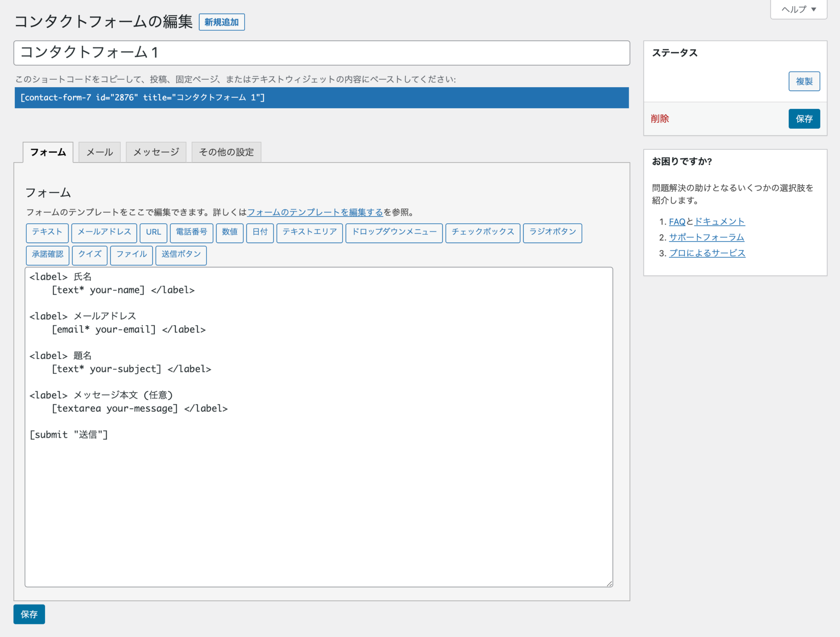The image size is (840, 637).
Task: Switch to the メール tab
Action: coord(100,152)
